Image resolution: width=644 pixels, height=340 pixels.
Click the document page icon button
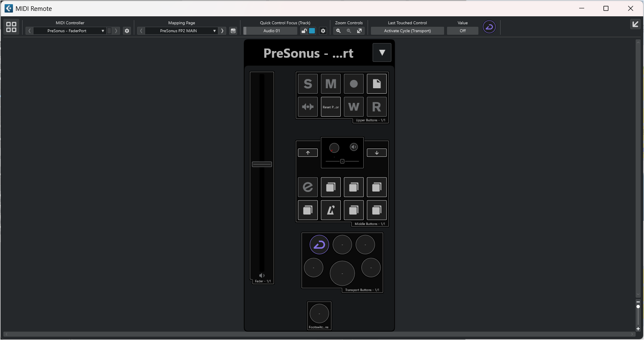[377, 84]
